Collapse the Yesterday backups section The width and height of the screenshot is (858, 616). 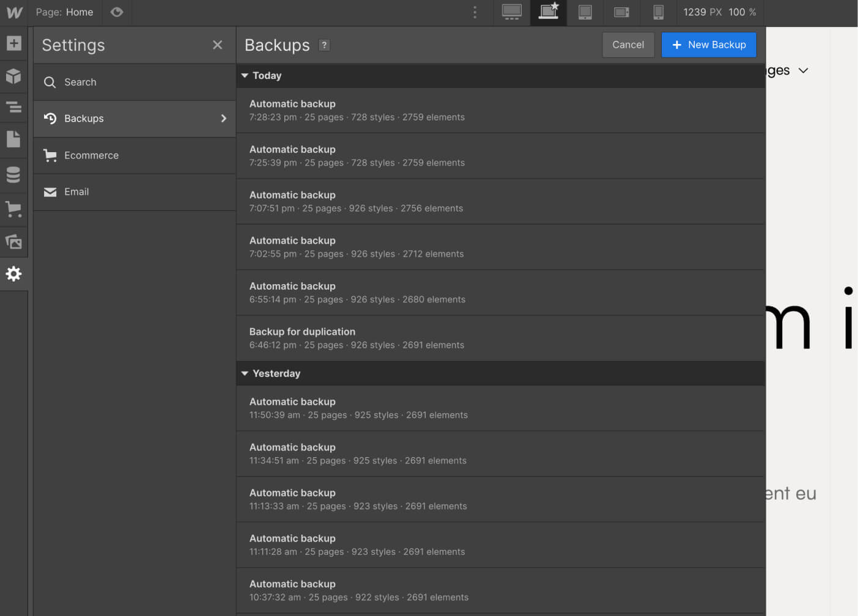tap(245, 373)
